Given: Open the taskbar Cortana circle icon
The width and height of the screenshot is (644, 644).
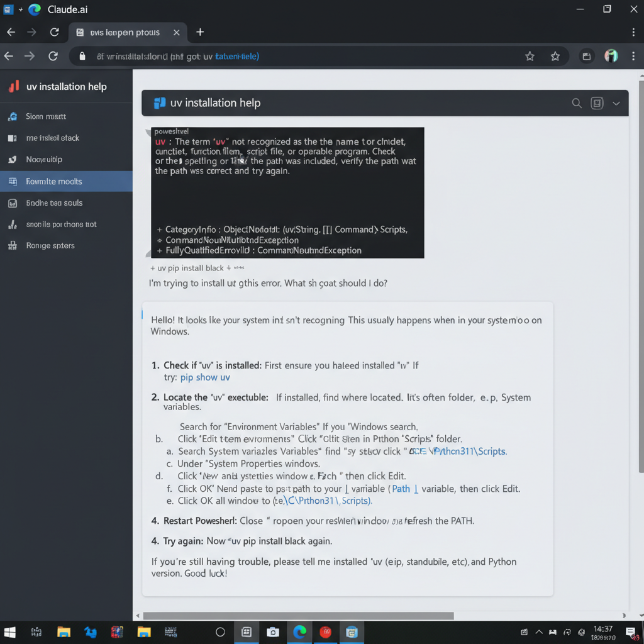Looking at the screenshot, I should click(220, 632).
